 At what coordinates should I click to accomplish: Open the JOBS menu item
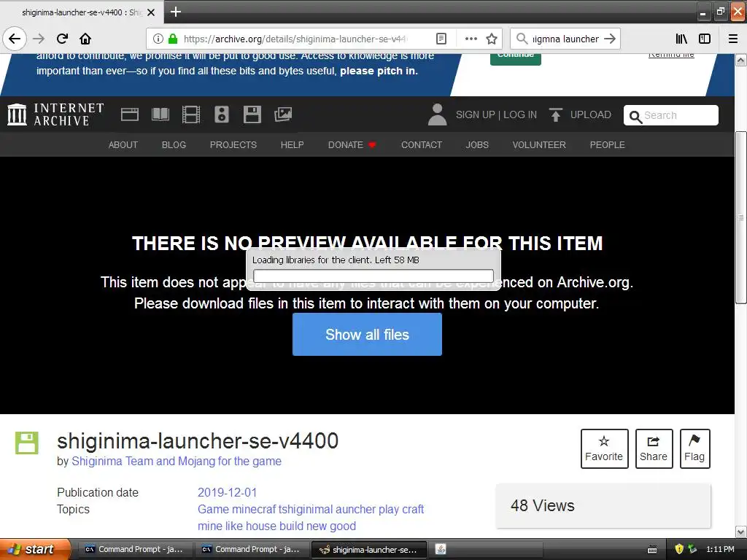[477, 145]
